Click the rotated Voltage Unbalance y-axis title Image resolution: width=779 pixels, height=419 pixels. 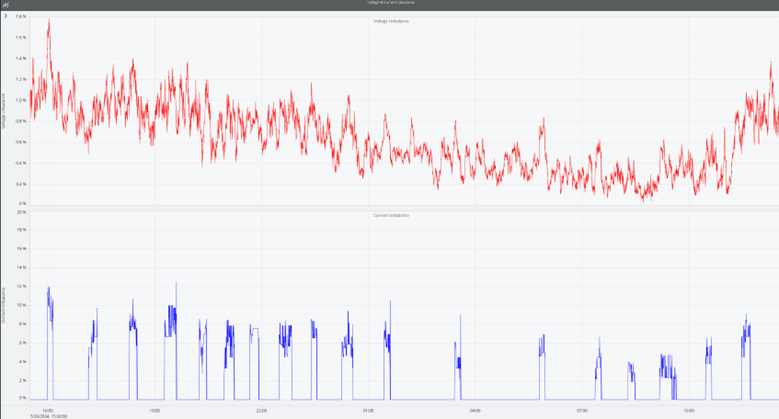point(3,111)
